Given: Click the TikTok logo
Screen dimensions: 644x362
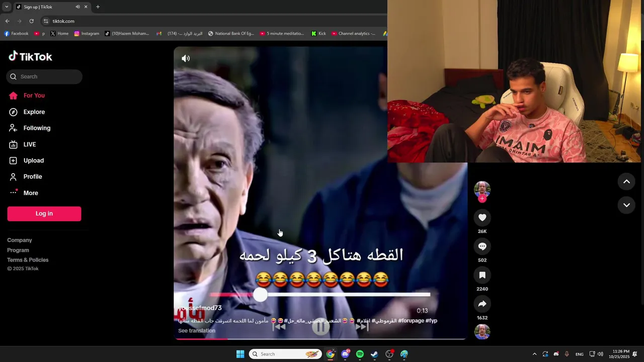Looking at the screenshot, I should pos(30,56).
